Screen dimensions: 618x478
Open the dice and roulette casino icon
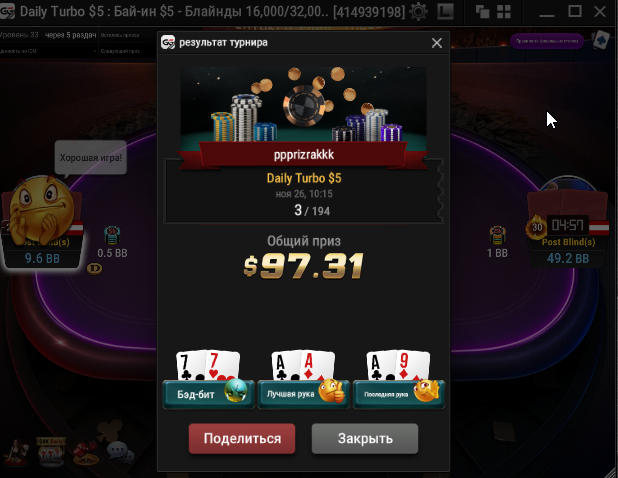[x=86, y=453]
